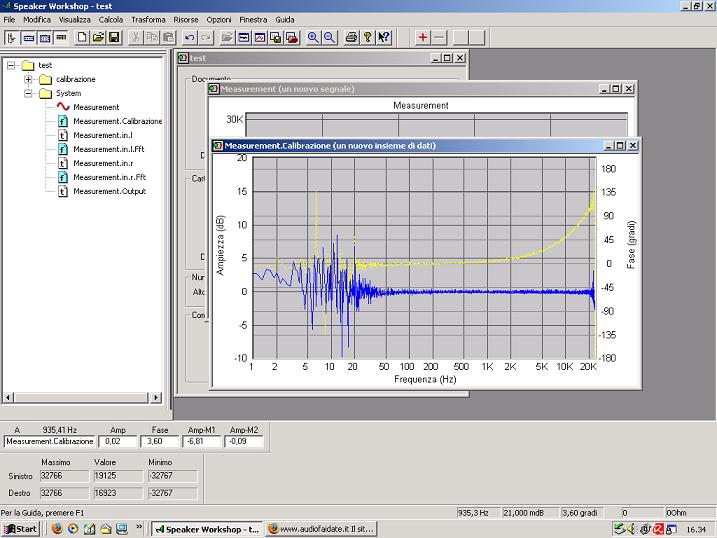Click the red plus toolbar button

(423, 37)
